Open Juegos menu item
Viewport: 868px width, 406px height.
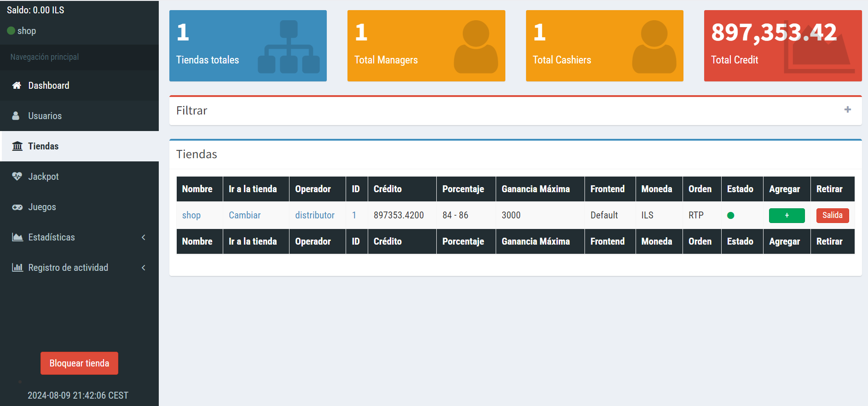79,207
